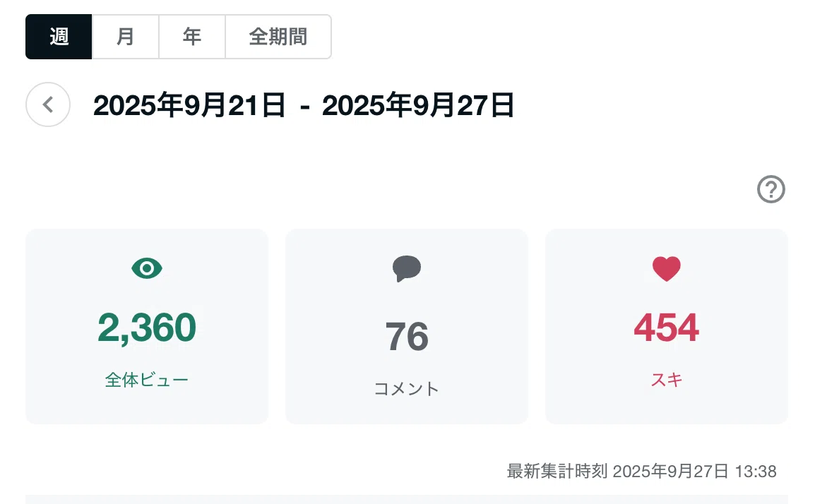The image size is (815, 504).
Task: Select the 454 likes count
Action: click(667, 328)
